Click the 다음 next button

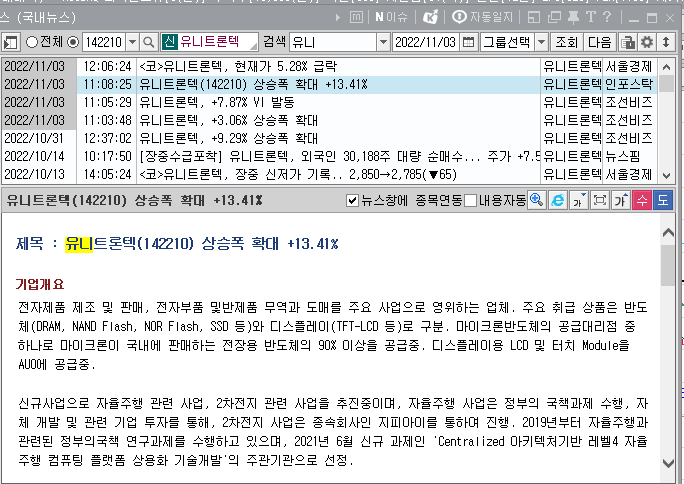[599, 42]
